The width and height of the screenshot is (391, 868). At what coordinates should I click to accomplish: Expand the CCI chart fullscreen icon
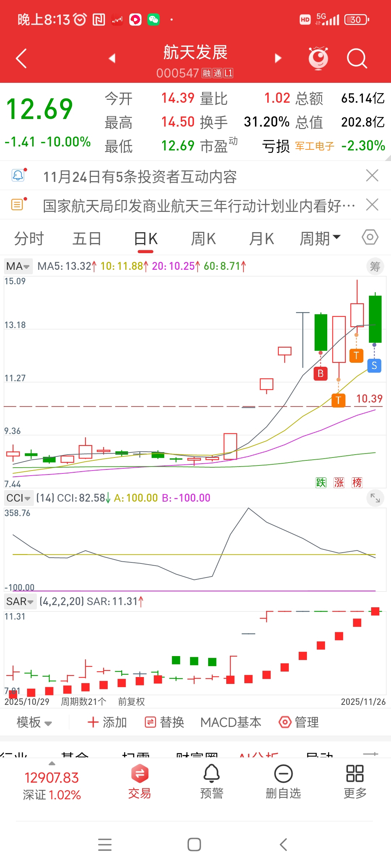[x=375, y=499]
